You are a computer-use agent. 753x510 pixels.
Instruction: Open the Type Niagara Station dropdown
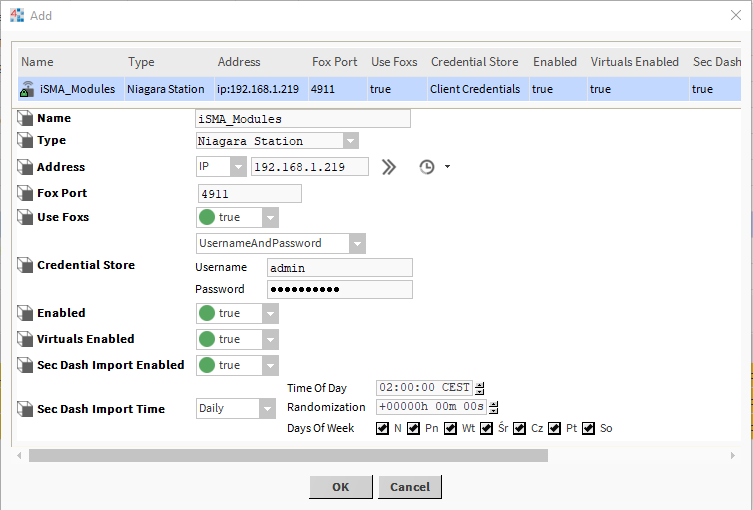pyautogui.click(x=350, y=141)
